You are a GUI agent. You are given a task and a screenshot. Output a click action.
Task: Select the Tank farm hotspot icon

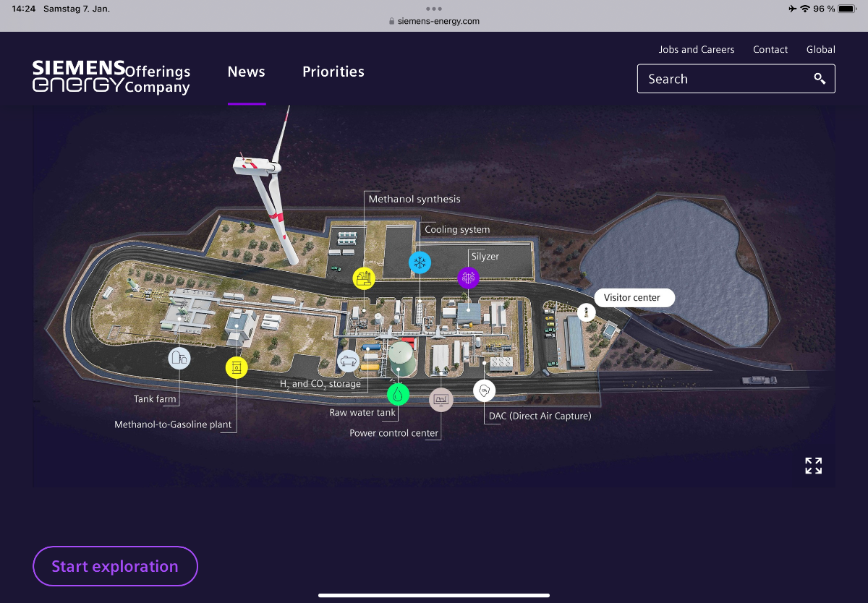point(179,358)
